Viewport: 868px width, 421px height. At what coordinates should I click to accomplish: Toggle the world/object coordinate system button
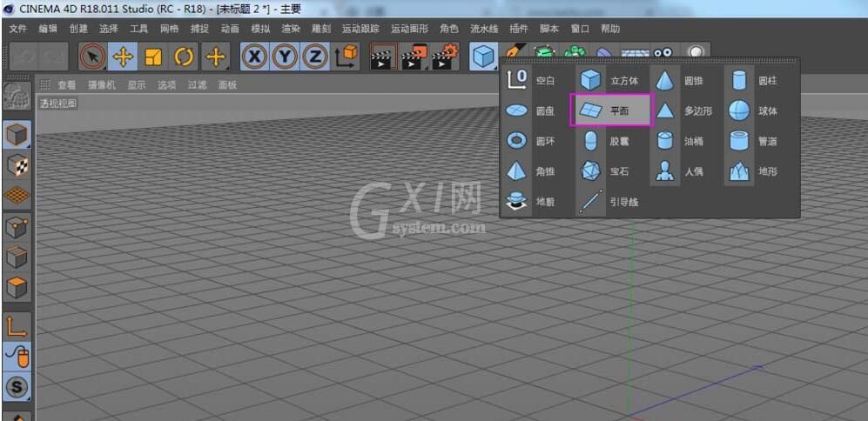(x=346, y=57)
